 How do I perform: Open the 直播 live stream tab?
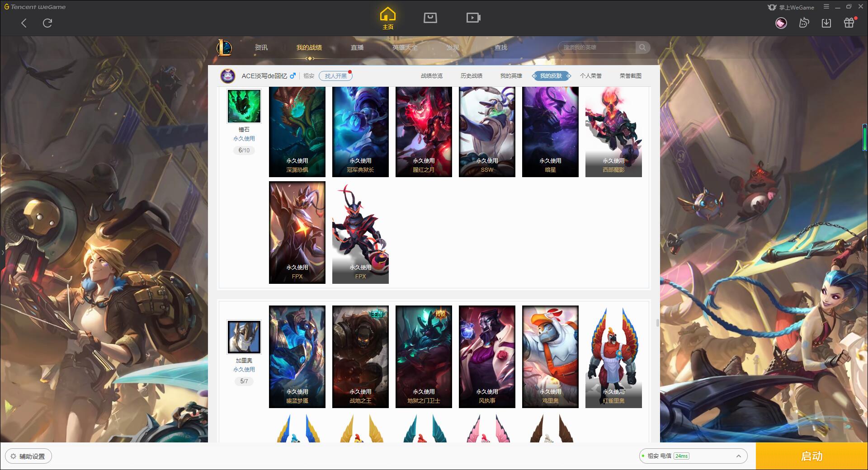pyautogui.click(x=357, y=47)
